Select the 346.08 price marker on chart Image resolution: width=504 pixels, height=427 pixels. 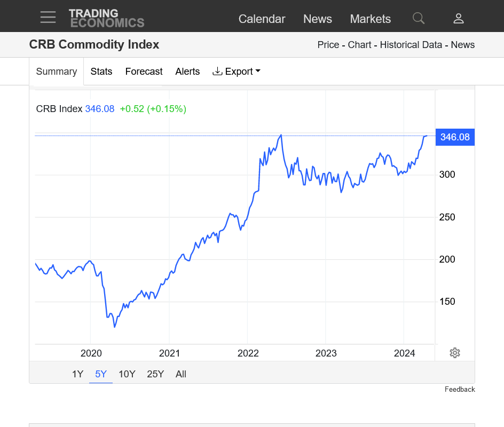[x=455, y=137]
